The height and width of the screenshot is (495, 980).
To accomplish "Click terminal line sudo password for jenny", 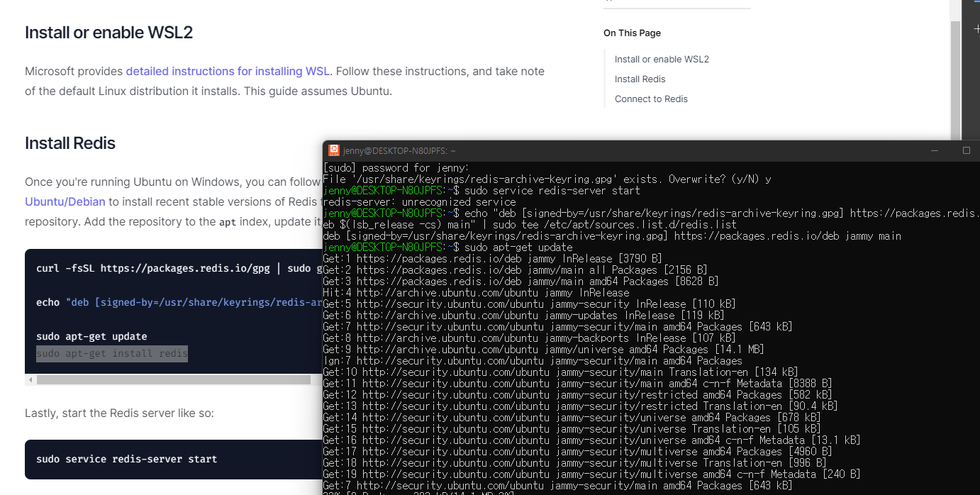I will [x=396, y=168].
